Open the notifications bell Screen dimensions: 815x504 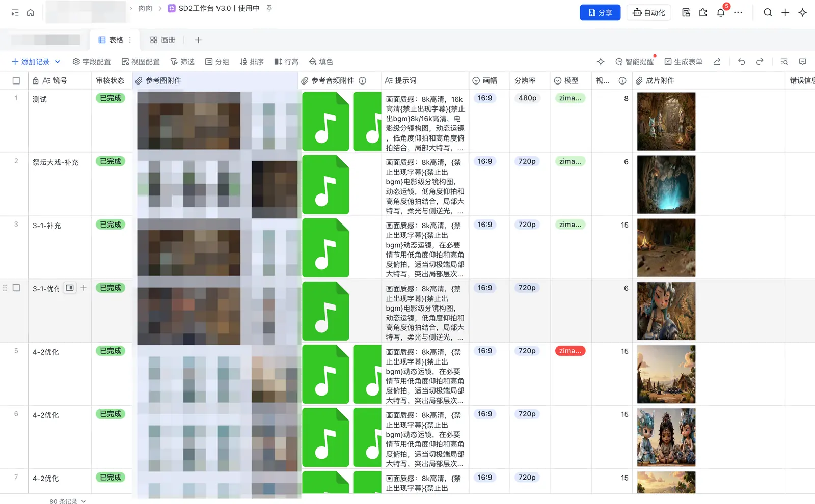pyautogui.click(x=721, y=13)
